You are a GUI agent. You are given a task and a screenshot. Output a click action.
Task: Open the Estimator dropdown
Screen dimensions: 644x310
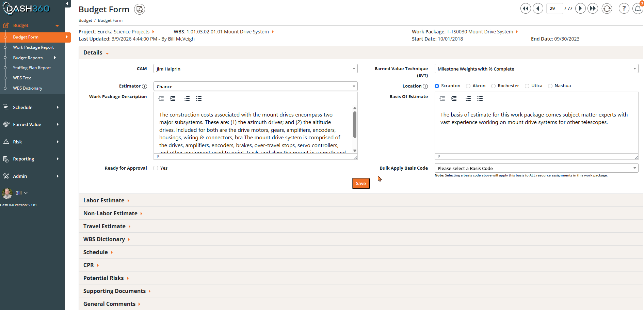(255, 87)
